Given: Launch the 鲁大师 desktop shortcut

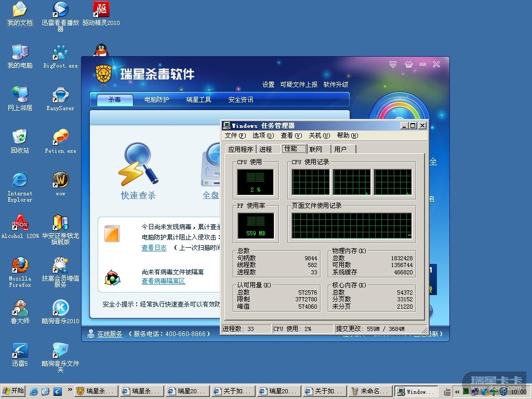Looking at the screenshot, I should tap(20, 312).
